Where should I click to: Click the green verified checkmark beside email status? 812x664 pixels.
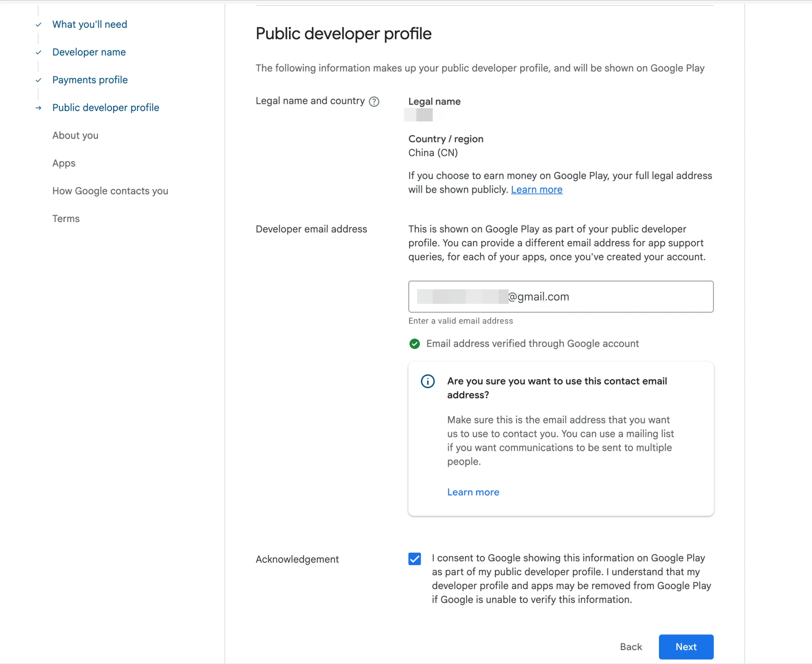pyautogui.click(x=414, y=344)
